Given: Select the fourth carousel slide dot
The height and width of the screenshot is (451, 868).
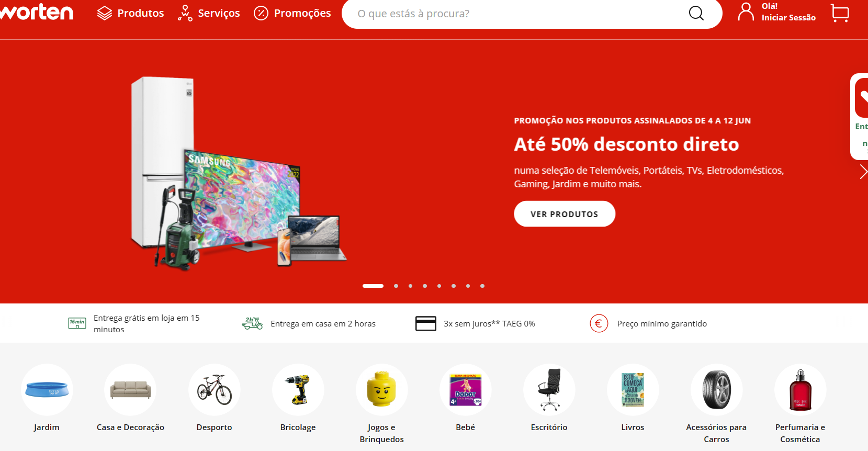Looking at the screenshot, I should coord(425,286).
